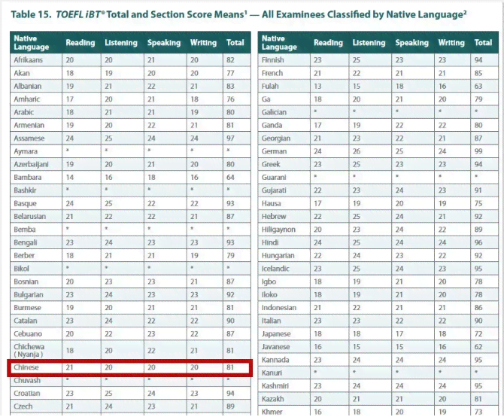Click the Ga row label

pos(266,99)
